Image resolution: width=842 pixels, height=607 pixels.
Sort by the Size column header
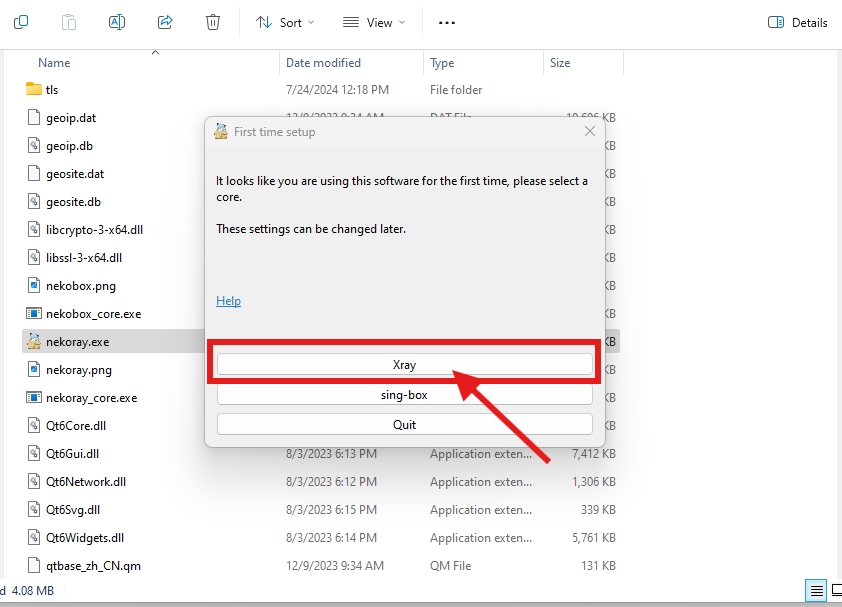coord(560,63)
